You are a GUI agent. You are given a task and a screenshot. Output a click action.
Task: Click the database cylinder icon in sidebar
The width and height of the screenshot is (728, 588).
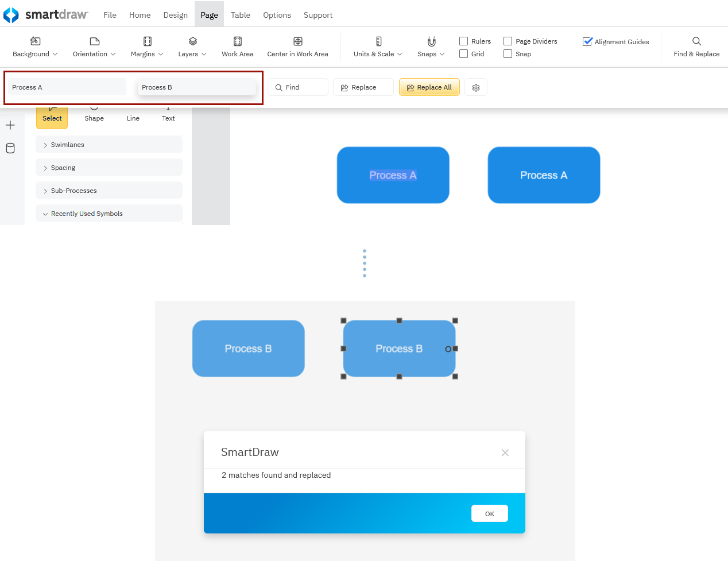coord(10,148)
